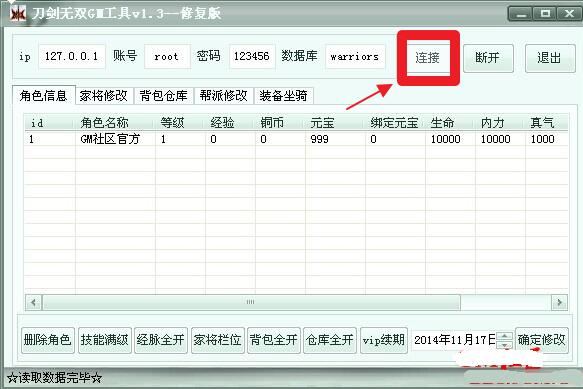The height and width of the screenshot is (389, 583).
Task: Go to the 装备坐骑 tab
Action: [284, 96]
